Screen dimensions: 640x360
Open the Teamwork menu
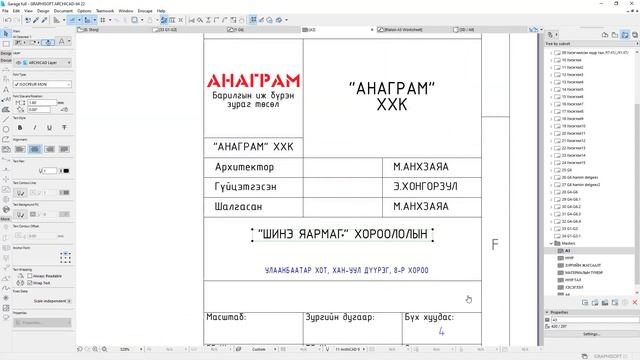[105, 11]
